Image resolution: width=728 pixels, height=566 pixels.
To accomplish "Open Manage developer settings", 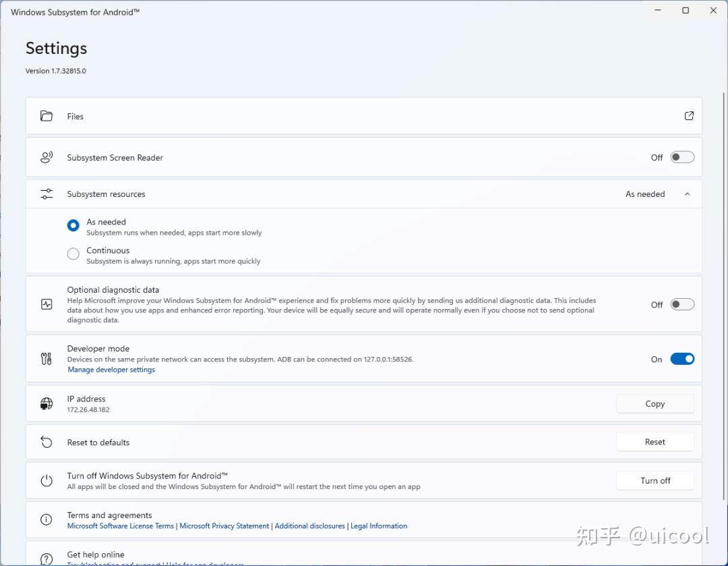I will coord(111,369).
